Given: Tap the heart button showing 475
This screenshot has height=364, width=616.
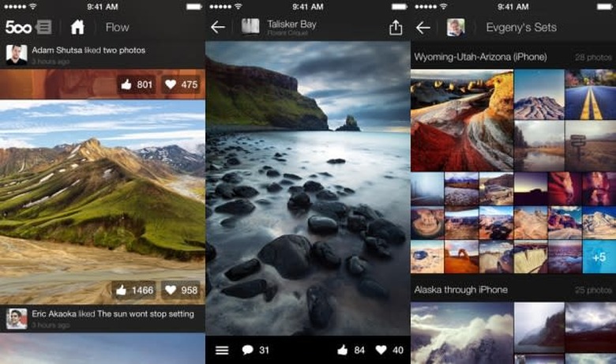Looking at the screenshot, I should (x=181, y=84).
